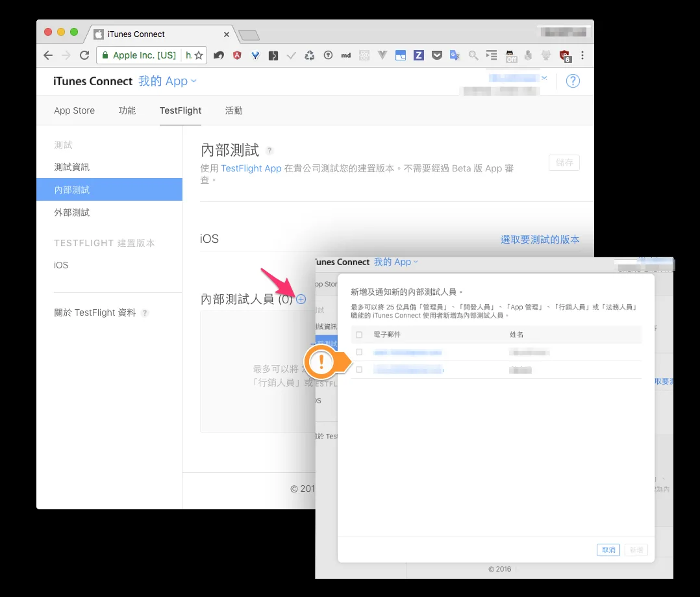Click the undo-arrow extension icon
700x597 pixels.
[219, 55]
